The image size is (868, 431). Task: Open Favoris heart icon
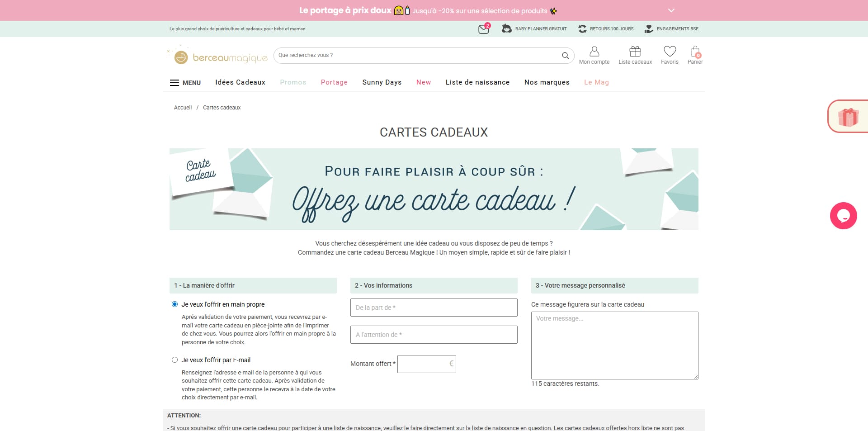pyautogui.click(x=670, y=51)
